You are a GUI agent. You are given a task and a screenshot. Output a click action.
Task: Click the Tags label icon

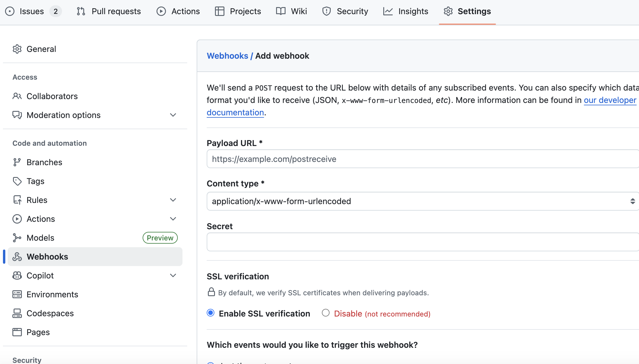click(x=17, y=181)
